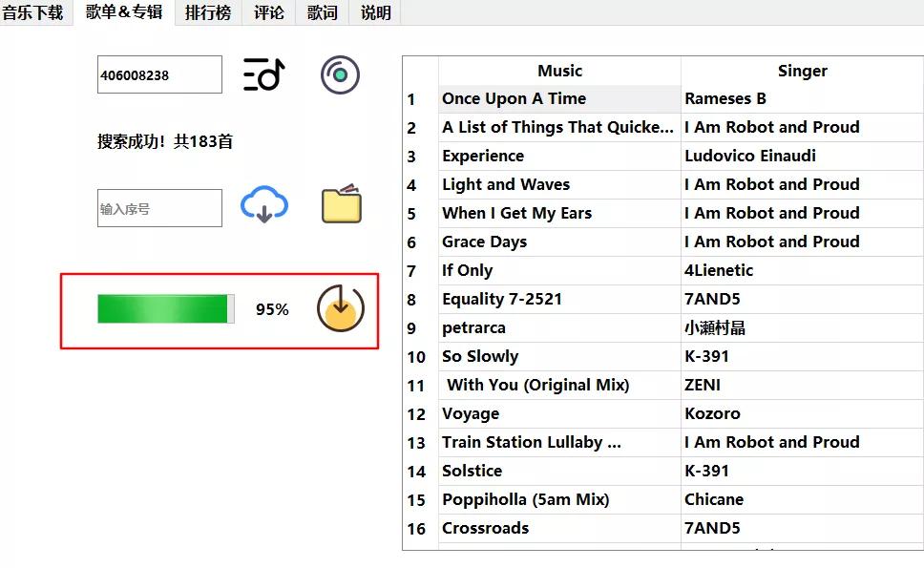The height and width of the screenshot is (568, 924).
Task: Select song Experience
Action: [559, 157]
